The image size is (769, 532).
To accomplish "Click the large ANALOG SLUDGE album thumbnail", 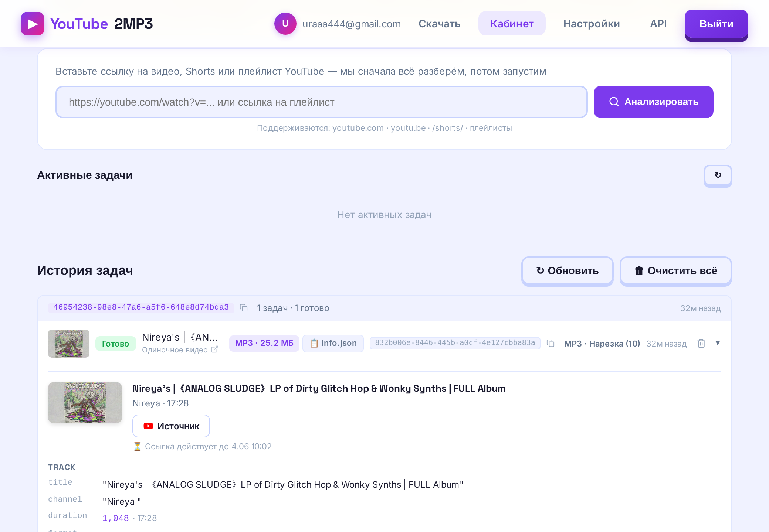I will click(x=85, y=403).
